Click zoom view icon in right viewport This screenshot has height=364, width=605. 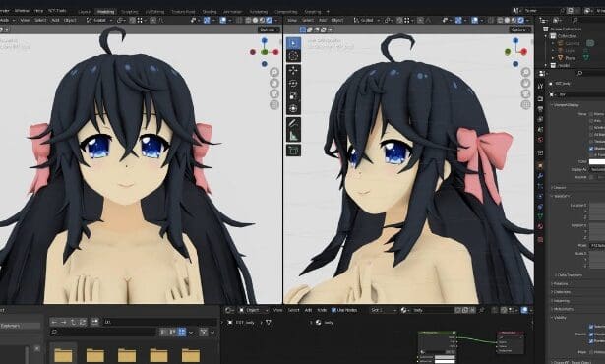coord(525,72)
